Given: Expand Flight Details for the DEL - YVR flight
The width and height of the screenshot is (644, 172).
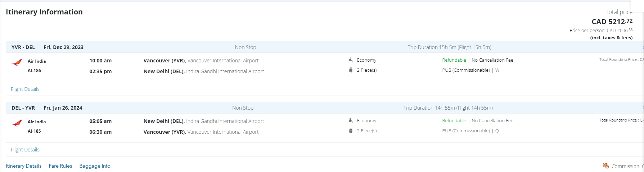Looking at the screenshot, I should click(25, 150).
